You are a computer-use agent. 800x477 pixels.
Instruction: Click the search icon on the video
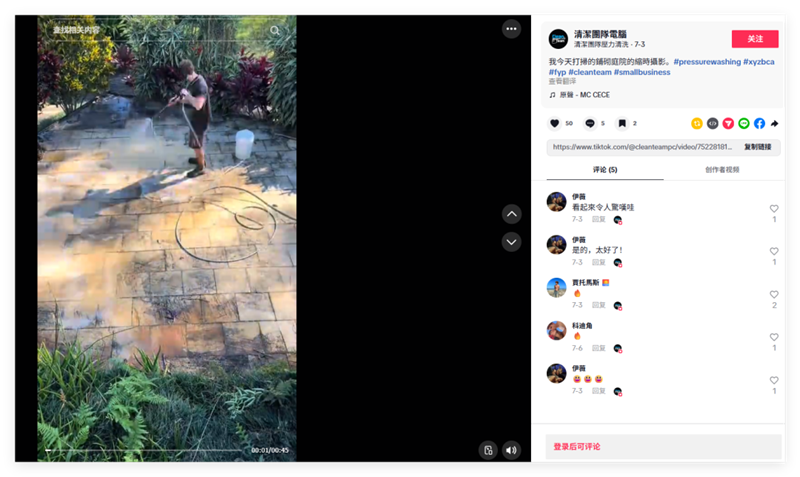click(x=275, y=31)
